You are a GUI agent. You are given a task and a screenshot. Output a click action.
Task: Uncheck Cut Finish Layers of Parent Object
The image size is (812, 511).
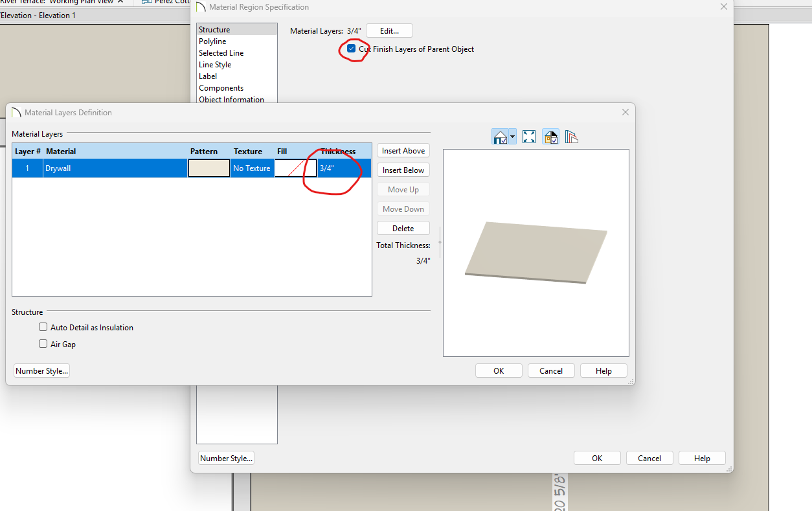click(x=352, y=49)
